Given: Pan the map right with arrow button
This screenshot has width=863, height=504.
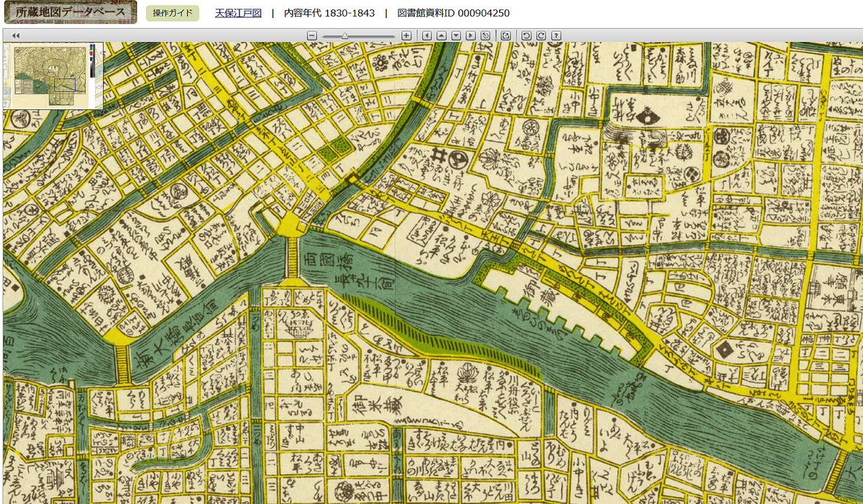Looking at the screenshot, I should pos(470,35).
